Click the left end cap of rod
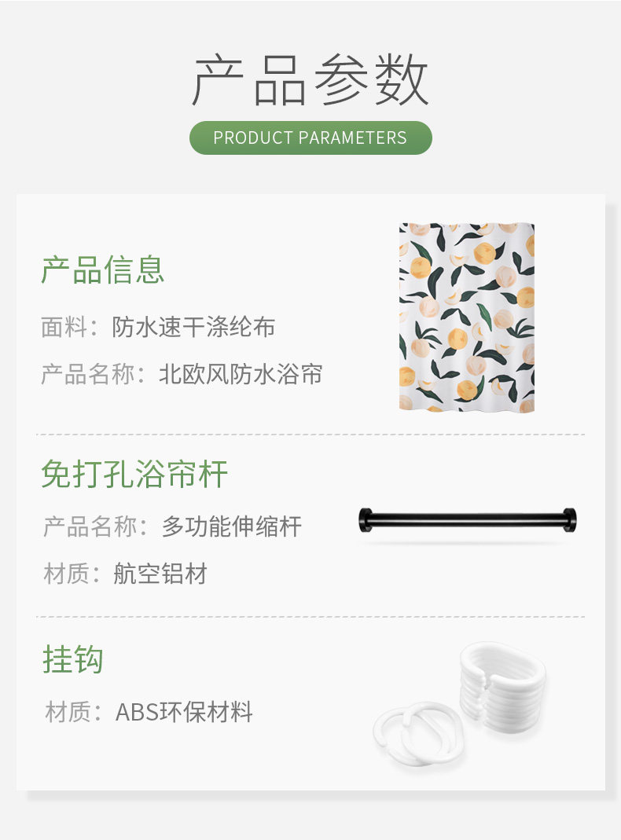The width and height of the screenshot is (621, 840). tap(366, 519)
